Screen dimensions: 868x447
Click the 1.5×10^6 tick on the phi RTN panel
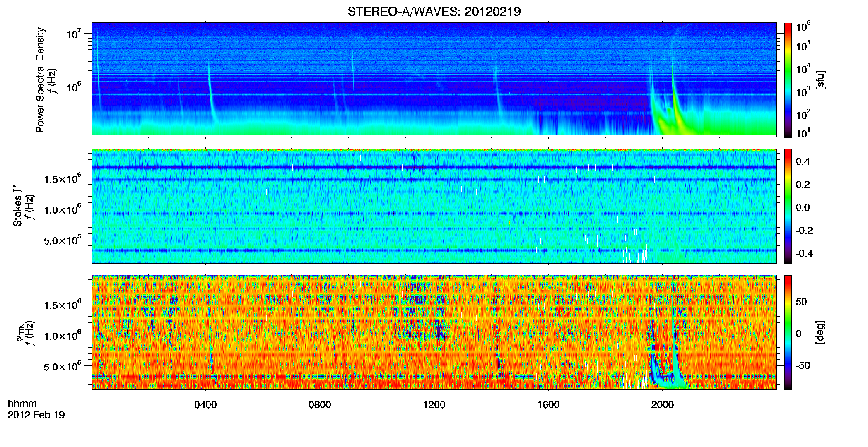click(63, 305)
